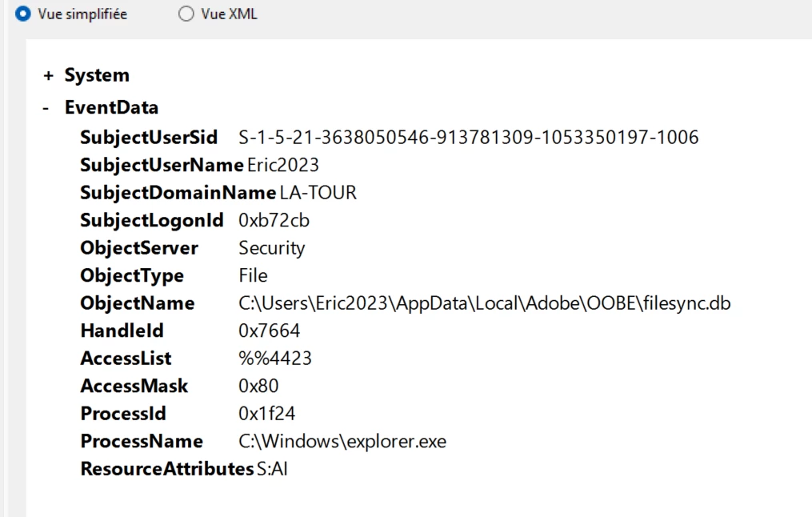Switch to the Vue XML radio option

click(186, 14)
